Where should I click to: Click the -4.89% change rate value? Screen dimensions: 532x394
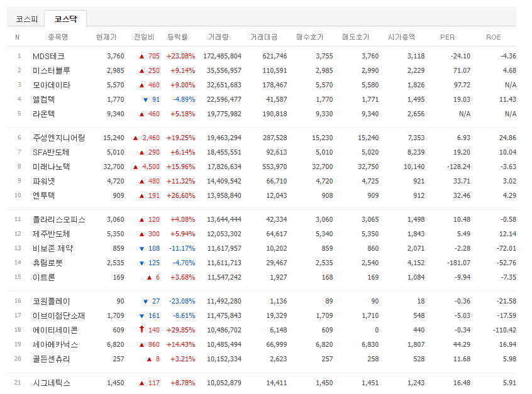coord(184,100)
